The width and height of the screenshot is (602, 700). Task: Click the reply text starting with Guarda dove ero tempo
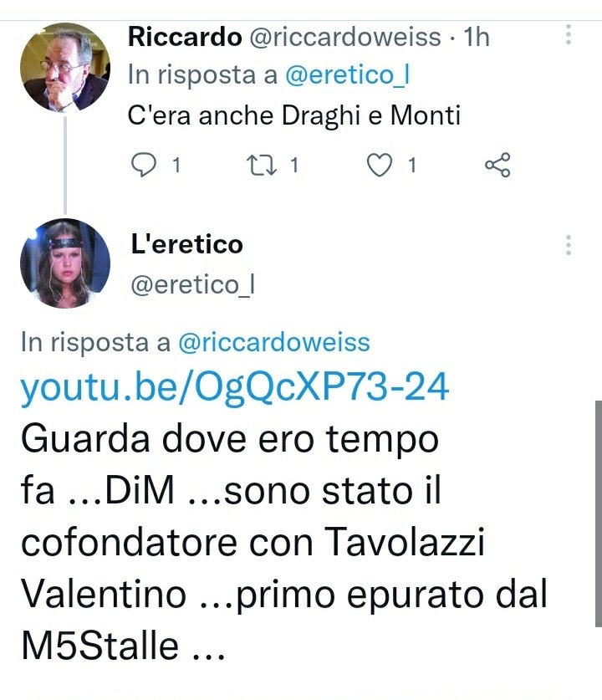(283, 543)
